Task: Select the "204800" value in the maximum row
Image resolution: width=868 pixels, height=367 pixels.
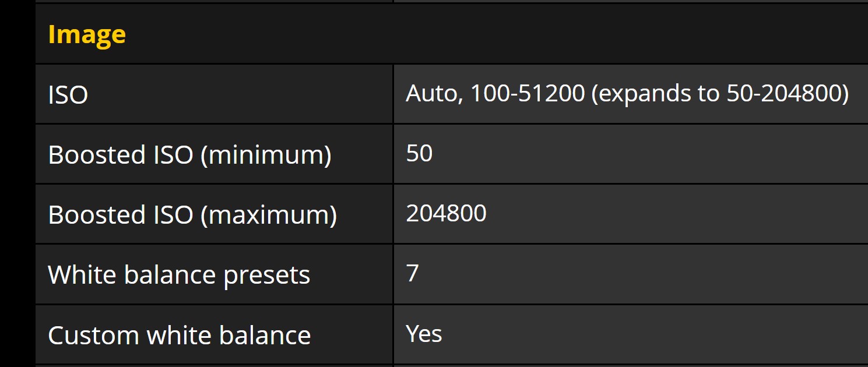Action: 446,214
